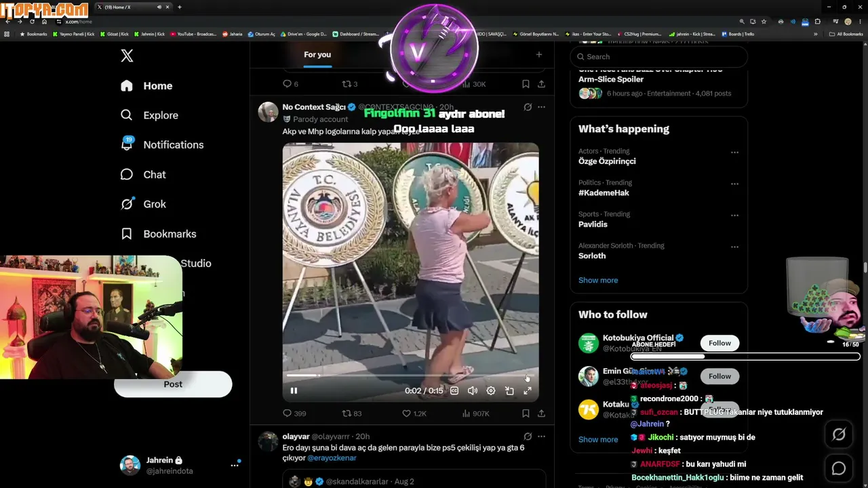Show more accounts under Who to follow

coord(598,440)
